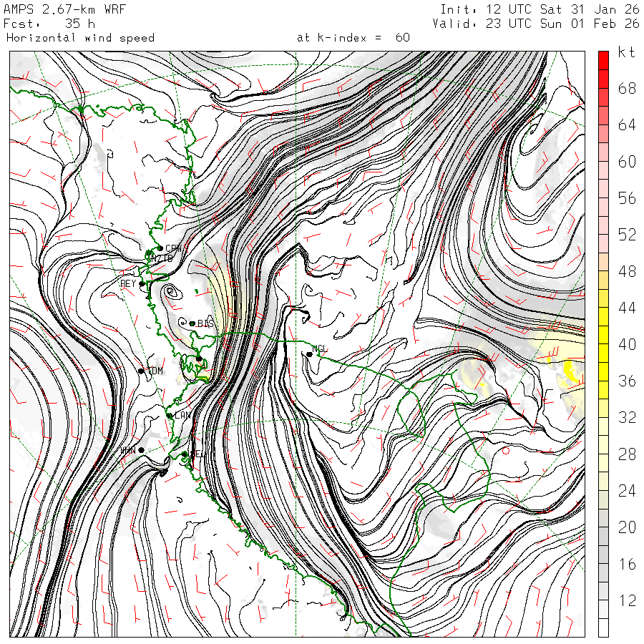Click the 64 value on the color scale
The image size is (644, 644).
pyautogui.click(x=627, y=125)
